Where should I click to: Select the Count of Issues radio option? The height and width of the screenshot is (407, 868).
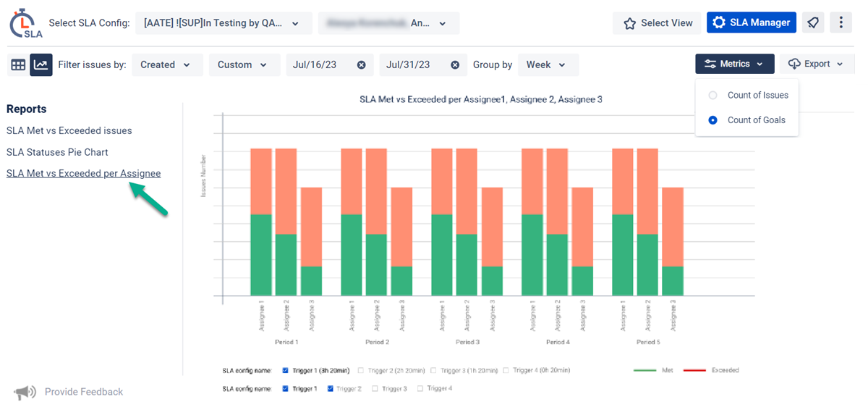[x=712, y=95]
